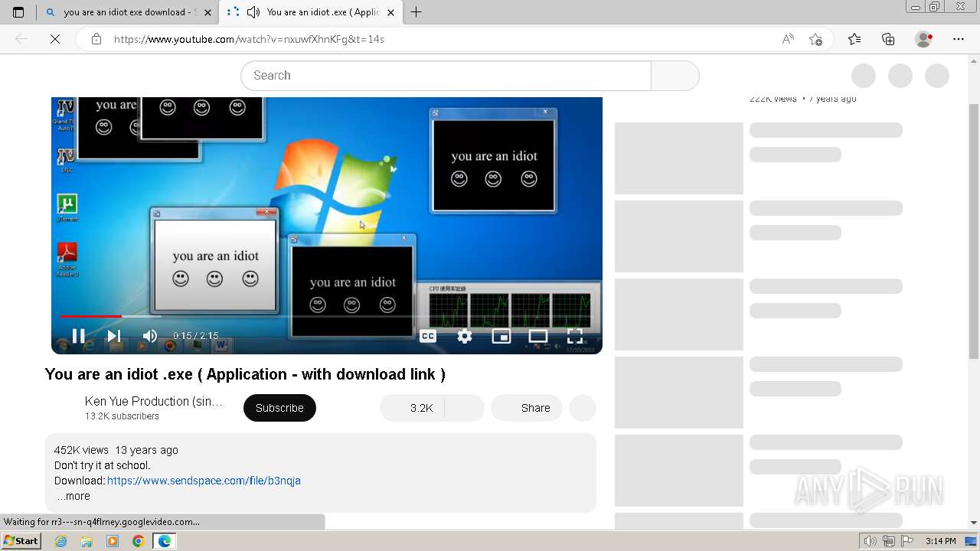Open a new browser tab
Screen dimensions: 980x551
pos(416,12)
